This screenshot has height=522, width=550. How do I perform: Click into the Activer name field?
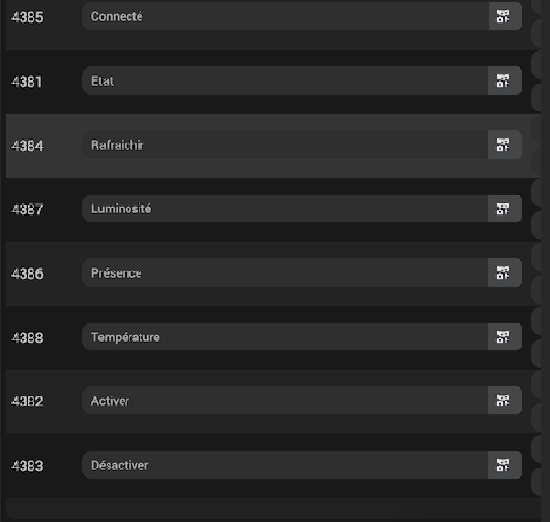[x=285, y=400]
